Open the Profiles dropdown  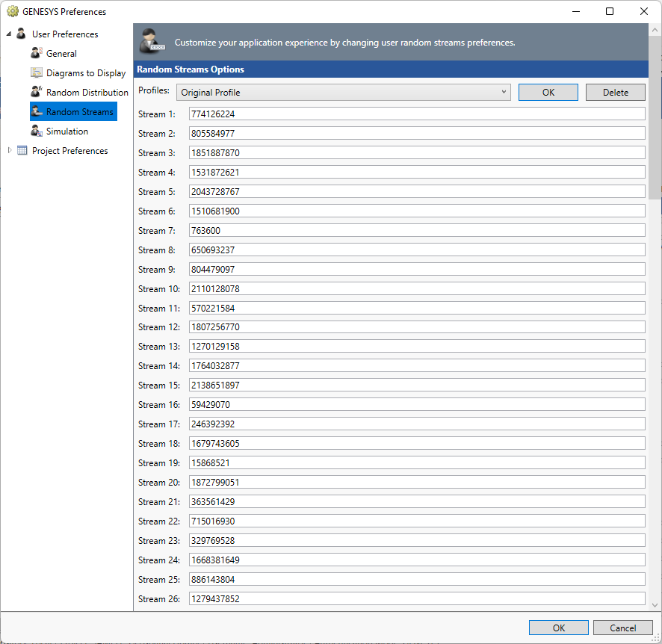[x=343, y=93]
